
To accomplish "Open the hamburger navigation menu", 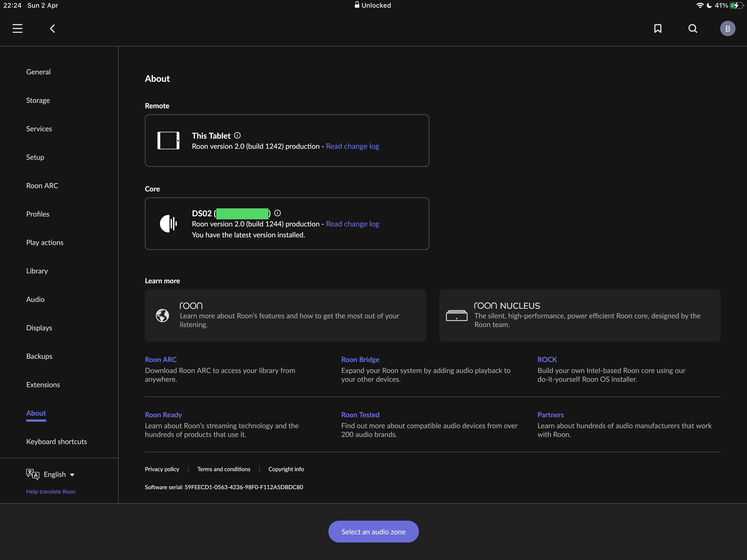I will click(x=17, y=28).
